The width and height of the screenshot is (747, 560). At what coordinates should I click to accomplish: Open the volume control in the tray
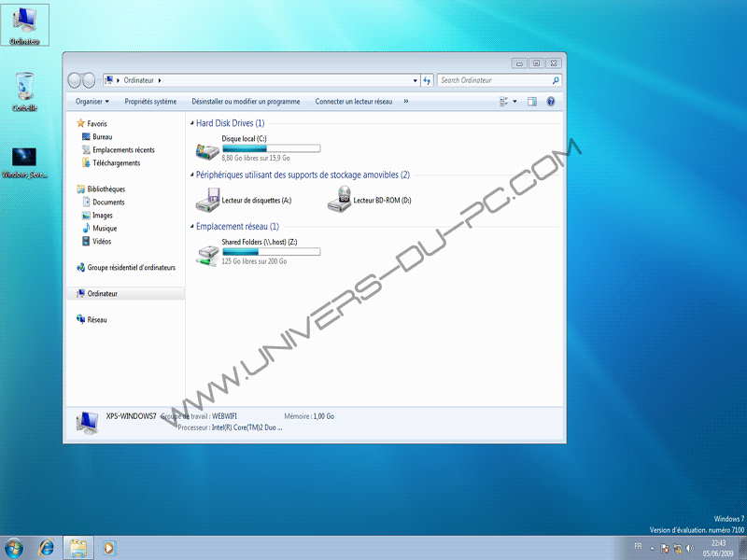point(690,548)
